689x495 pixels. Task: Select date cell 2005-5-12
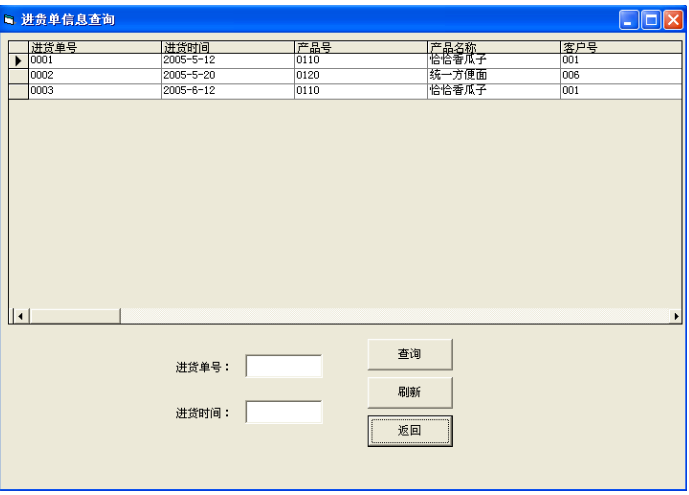pyautogui.click(x=228, y=61)
